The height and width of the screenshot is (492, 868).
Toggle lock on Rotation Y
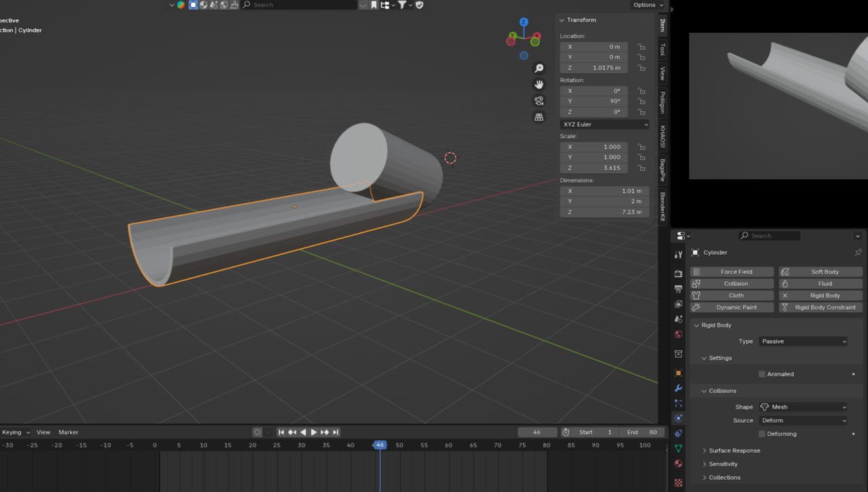641,102
